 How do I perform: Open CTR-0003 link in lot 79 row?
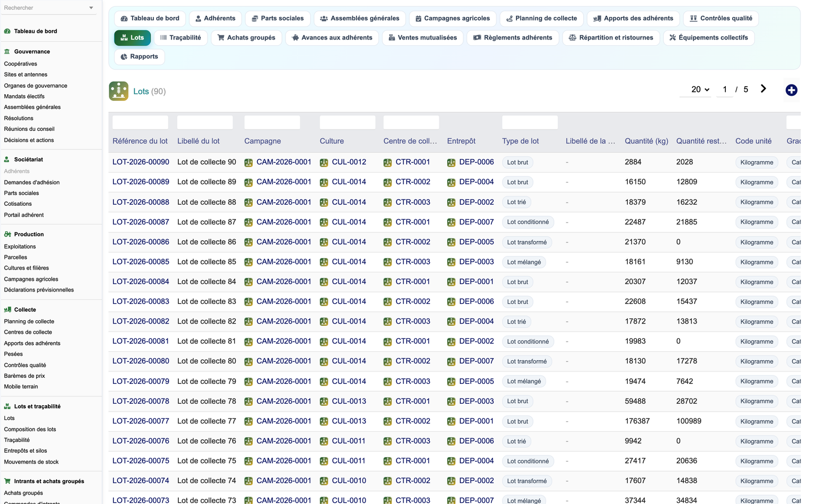[413, 381]
